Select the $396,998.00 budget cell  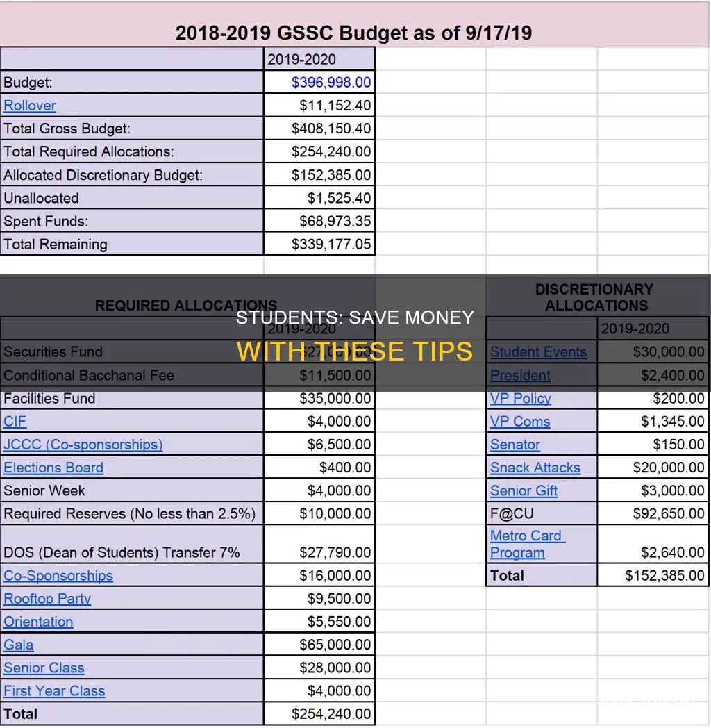click(319, 82)
